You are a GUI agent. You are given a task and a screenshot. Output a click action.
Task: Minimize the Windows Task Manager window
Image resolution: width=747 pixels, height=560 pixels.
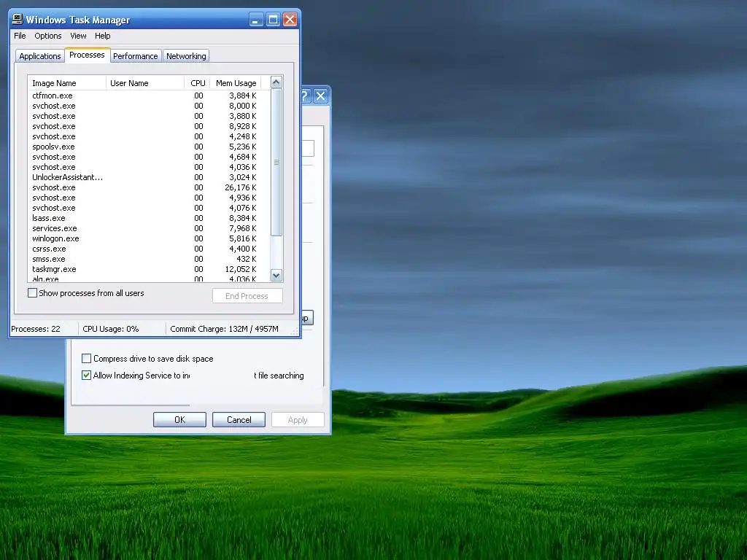point(256,20)
